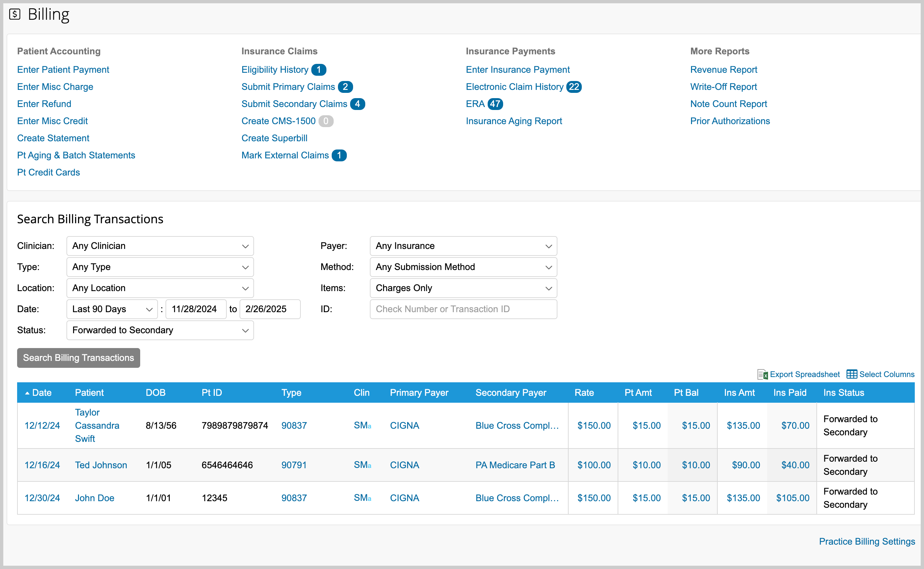Click the Electronic Claim History badge 22

click(x=574, y=87)
